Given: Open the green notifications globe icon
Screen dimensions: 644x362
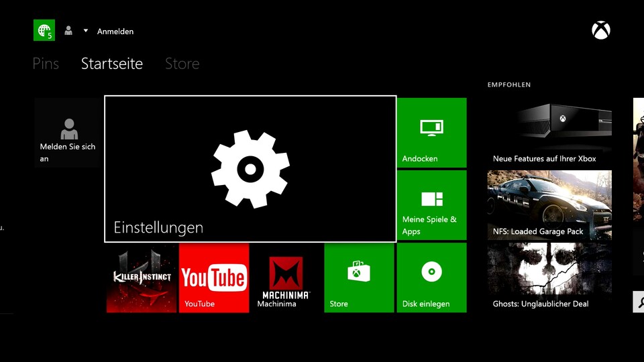Looking at the screenshot, I should pos(44,30).
